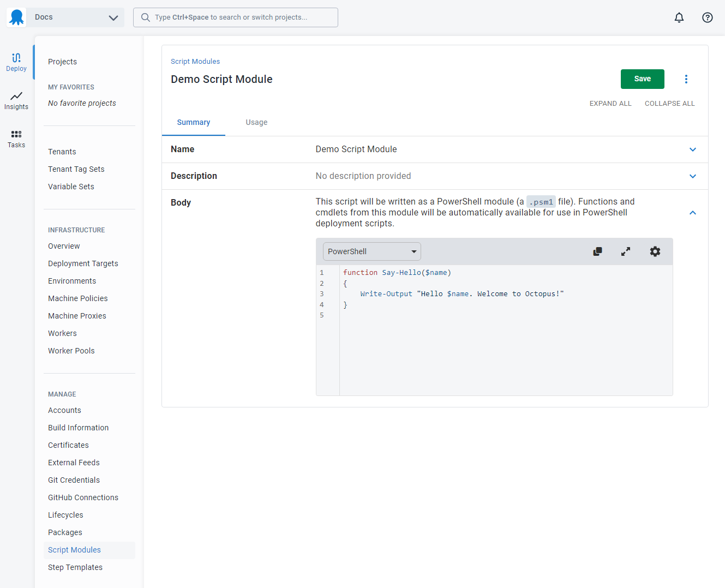Open the Insights section

[x=16, y=100]
